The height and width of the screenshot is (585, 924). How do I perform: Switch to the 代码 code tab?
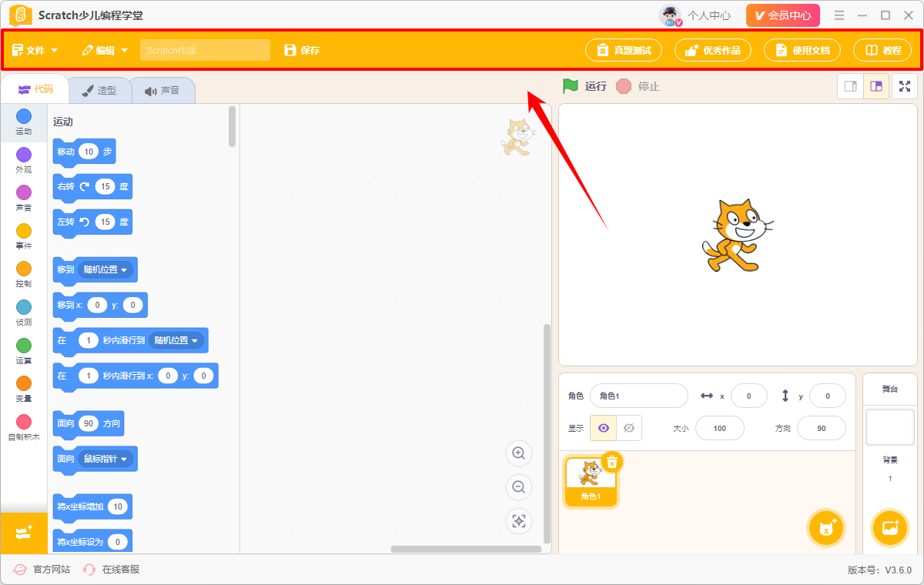click(x=35, y=89)
